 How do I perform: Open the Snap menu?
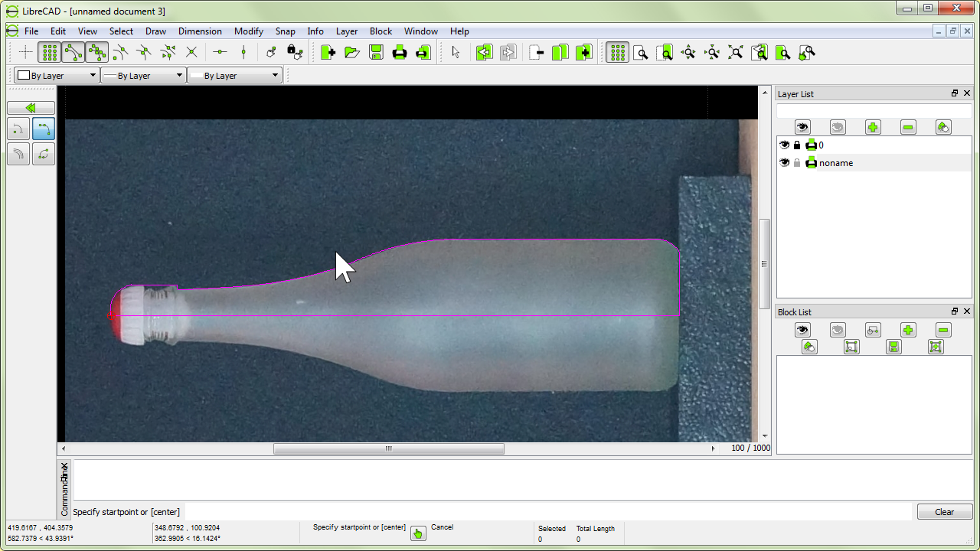[285, 31]
